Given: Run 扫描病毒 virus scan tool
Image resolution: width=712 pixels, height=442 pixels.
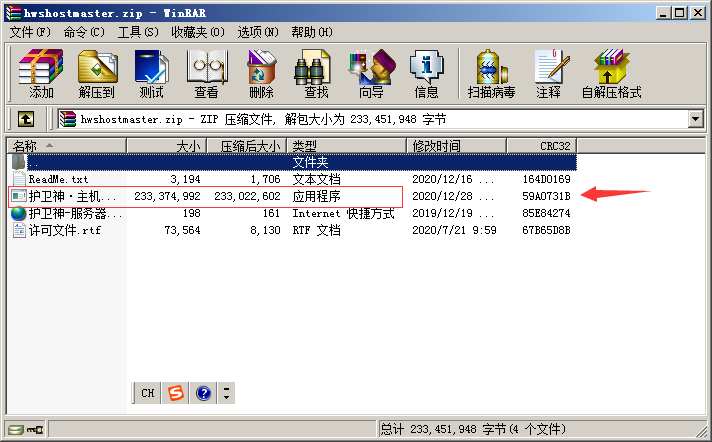Looking at the screenshot, I should 491,74.
